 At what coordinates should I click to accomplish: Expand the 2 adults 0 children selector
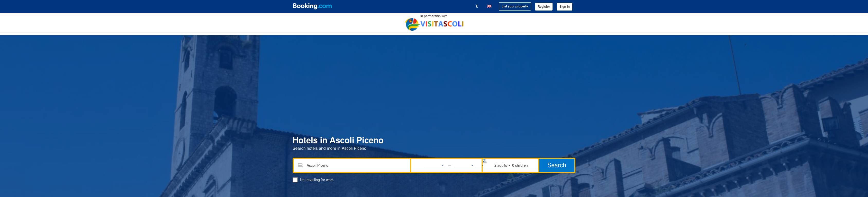pyautogui.click(x=510, y=165)
